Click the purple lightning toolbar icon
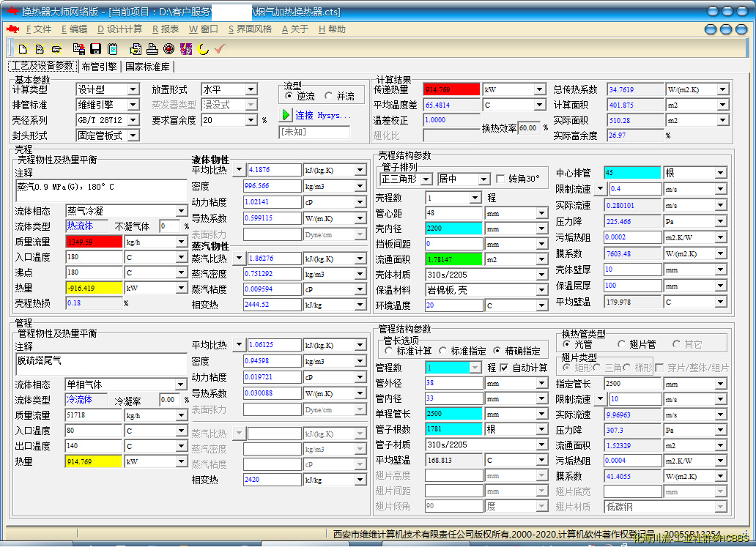Screen dimensions: 756x550 click(185, 48)
